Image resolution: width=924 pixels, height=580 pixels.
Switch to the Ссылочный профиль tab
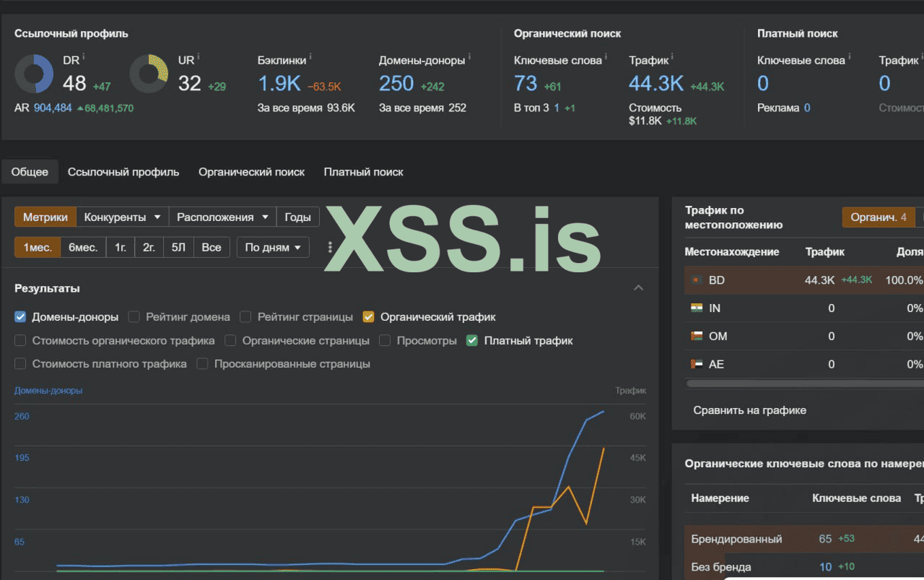[x=123, y=172]
